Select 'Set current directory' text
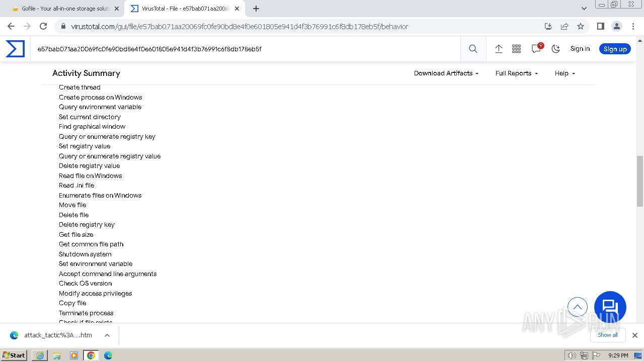 point(90,117)
